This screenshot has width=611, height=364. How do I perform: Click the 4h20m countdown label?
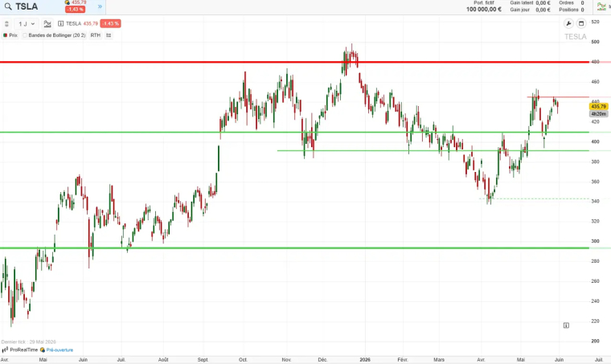[x=598, y=113]
